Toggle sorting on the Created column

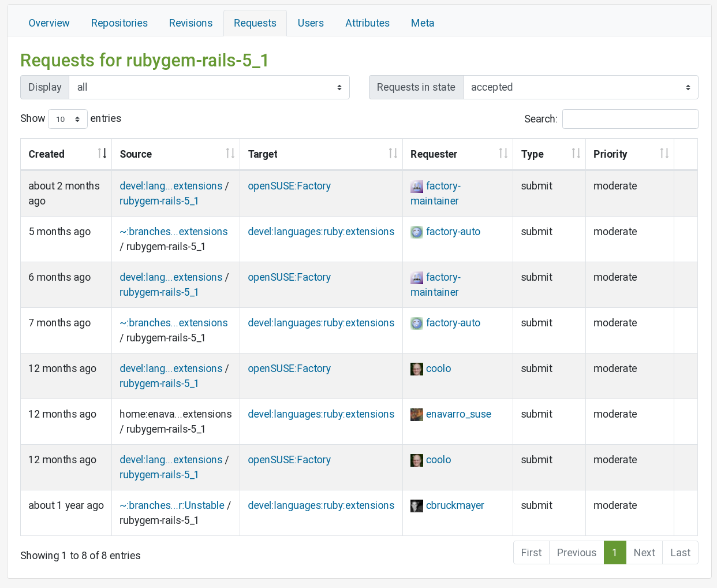coord(102,154)
